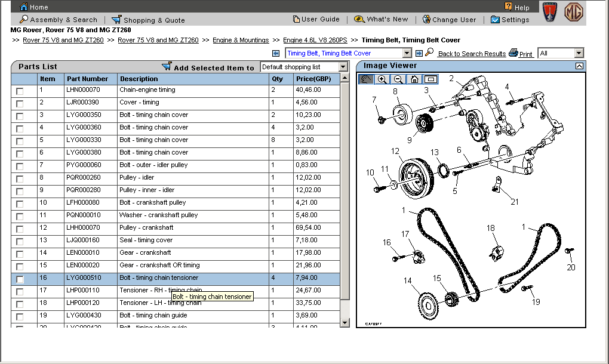This screenshot has width=609, height=364.
Task: Click Back to Search Results link
Action: (x=472, y=54)
